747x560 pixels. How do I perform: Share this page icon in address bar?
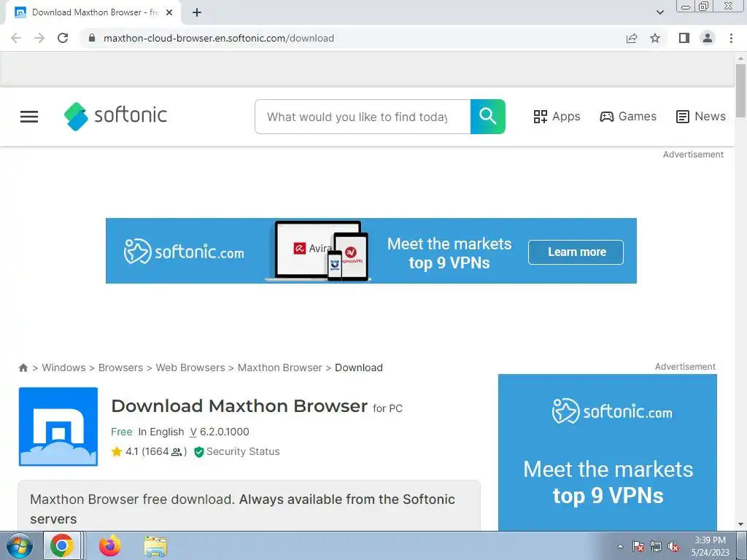tap(632, 38)
